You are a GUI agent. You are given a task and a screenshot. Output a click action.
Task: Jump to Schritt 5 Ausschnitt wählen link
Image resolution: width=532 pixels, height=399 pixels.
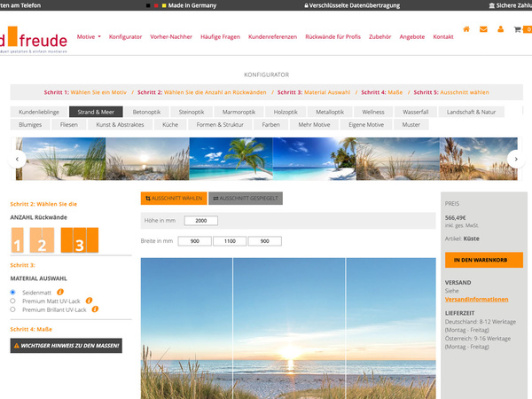[451, 92]
